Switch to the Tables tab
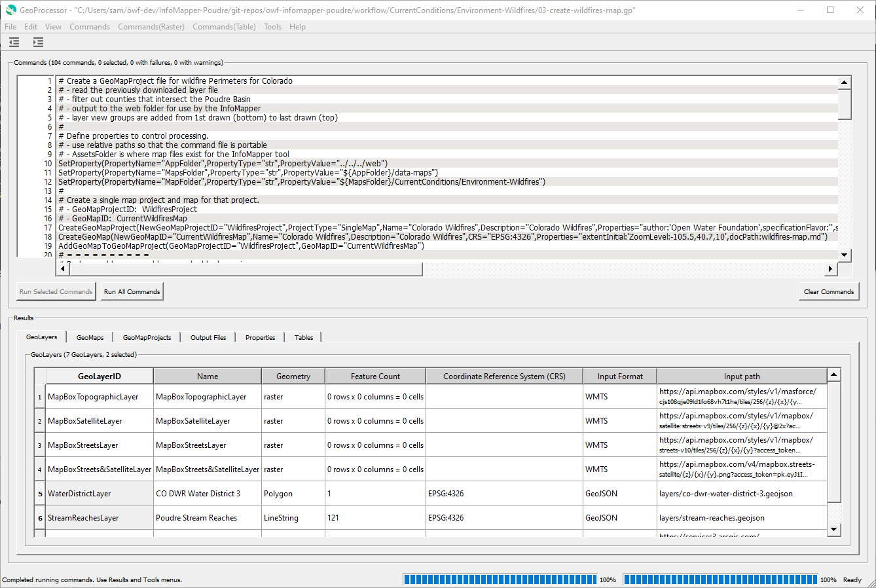The width and height of the screenshot is (876, 588). click(303, 338)
